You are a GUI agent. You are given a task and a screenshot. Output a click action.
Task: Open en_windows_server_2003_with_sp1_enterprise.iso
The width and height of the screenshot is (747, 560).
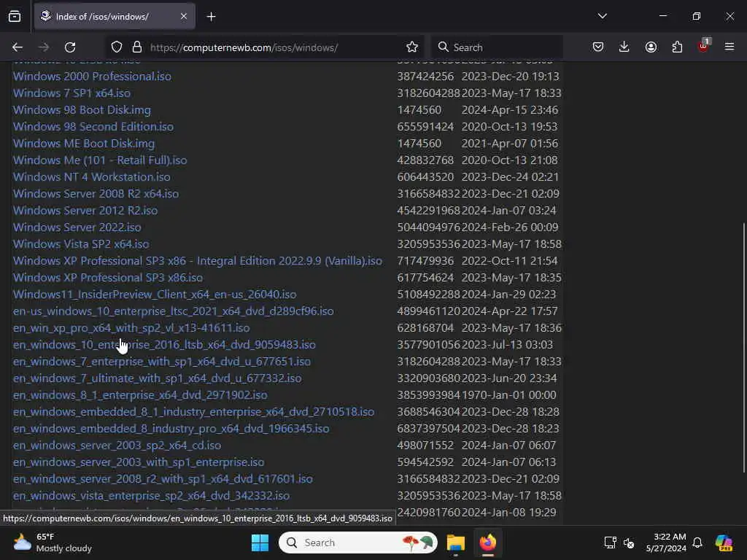click(x=139, y=462)
